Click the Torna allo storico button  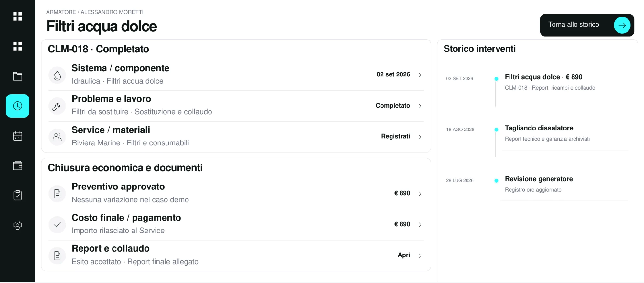pyautogui.click(x=587, y=25)
